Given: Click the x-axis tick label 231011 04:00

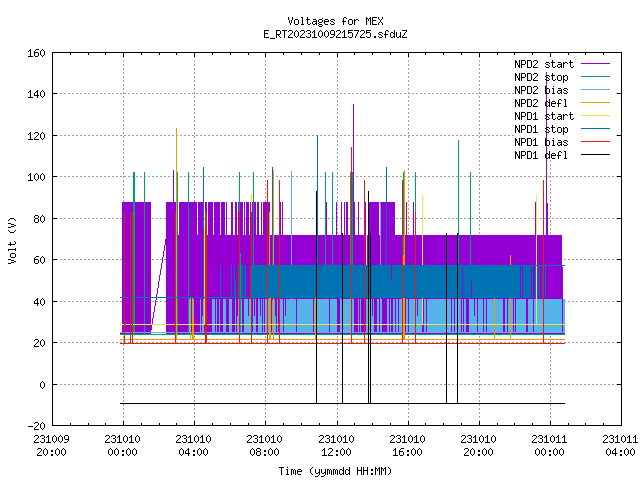Looking at the screenshot, I should [x=620, y=446].
